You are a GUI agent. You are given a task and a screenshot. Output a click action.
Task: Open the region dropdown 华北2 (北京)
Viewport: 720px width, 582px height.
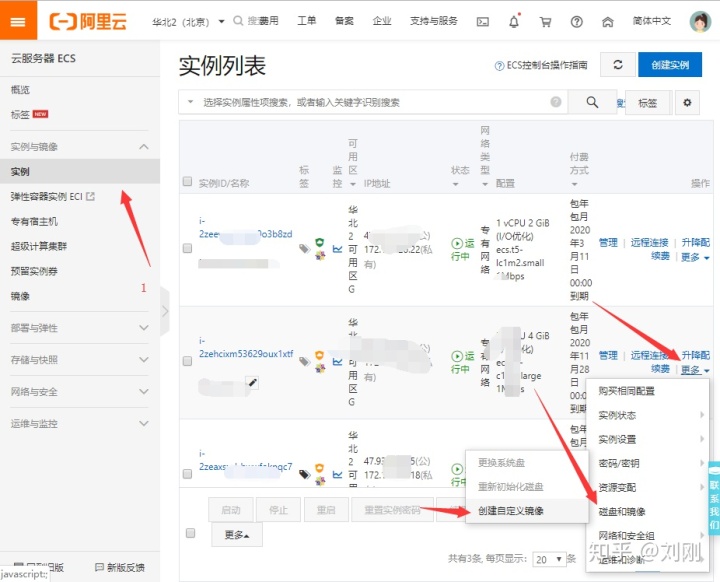coord(188,22)
